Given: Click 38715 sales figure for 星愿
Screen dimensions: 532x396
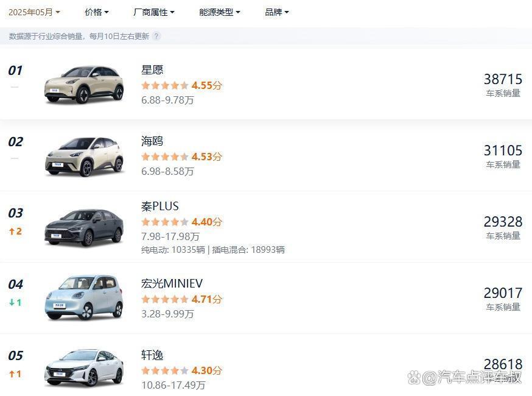Looking at the screenshot, I should click(503, 79).
